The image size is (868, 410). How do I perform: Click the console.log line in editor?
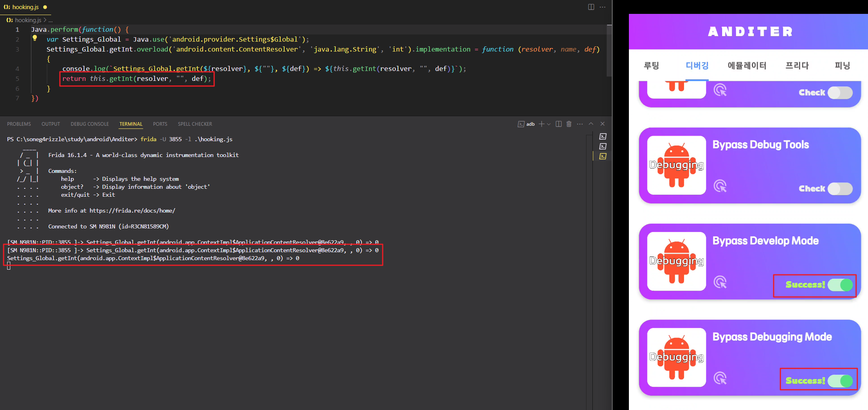coord(264,69)
